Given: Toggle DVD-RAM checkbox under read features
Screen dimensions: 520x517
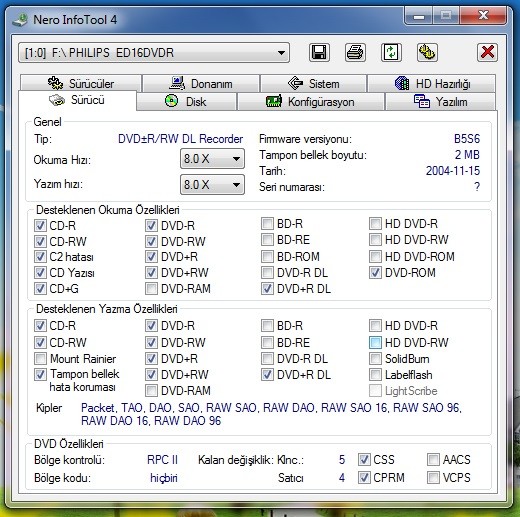Looking at the screenshot, I should [x=151, y=289].
